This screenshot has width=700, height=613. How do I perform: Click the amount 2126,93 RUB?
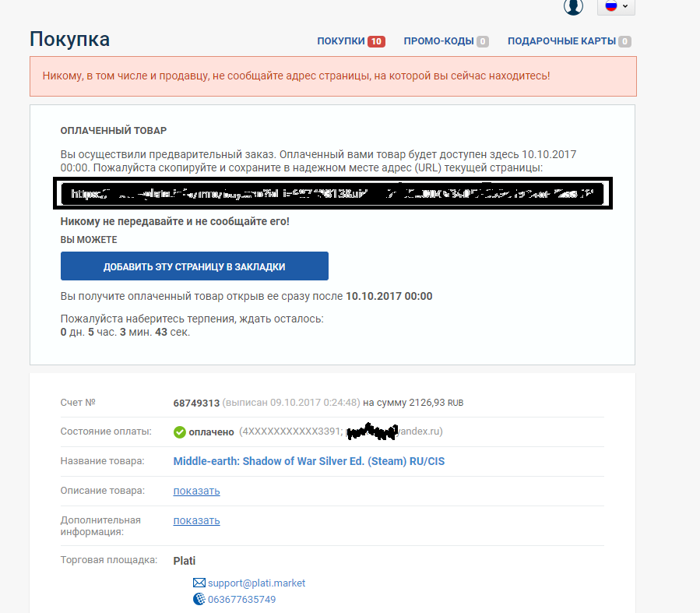(436, 403)
